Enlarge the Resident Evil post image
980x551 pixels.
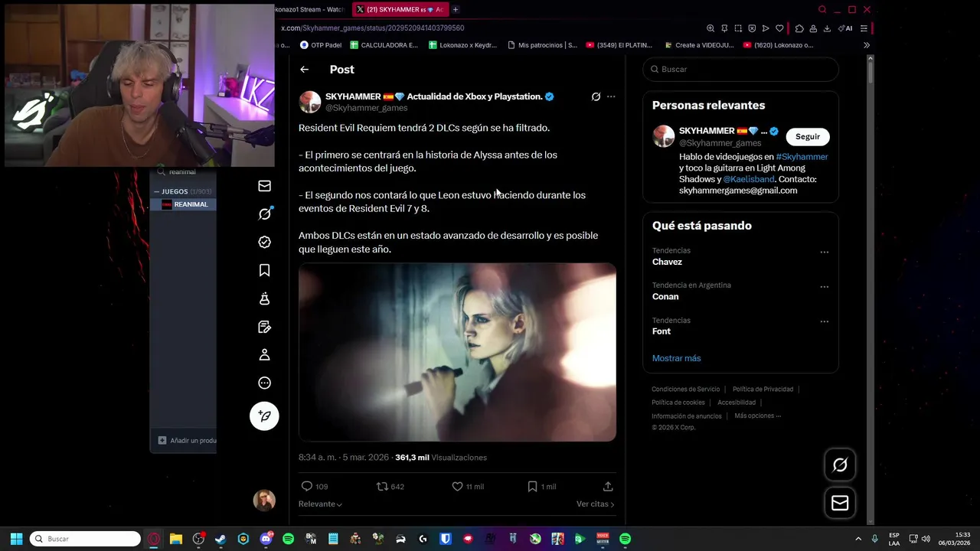pos(457,352)
